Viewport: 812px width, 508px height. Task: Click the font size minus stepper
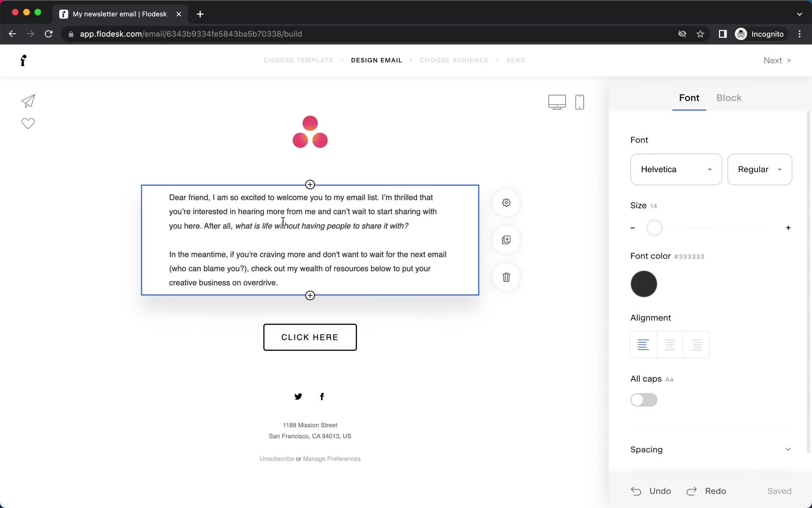(x=633, y=228)
